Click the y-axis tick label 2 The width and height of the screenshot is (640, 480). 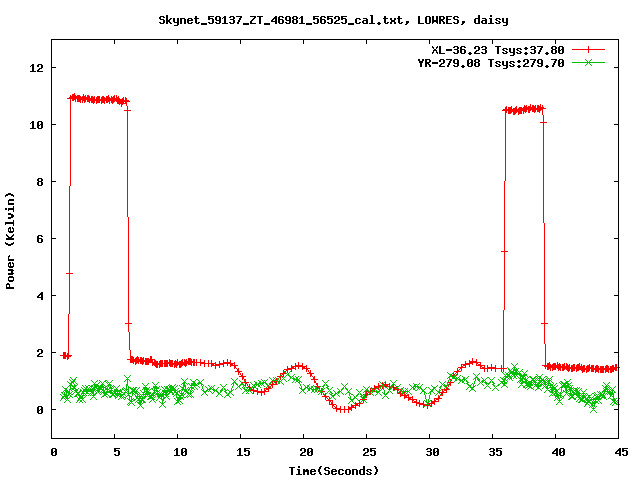pyautogui.click(x=40, y=353)
